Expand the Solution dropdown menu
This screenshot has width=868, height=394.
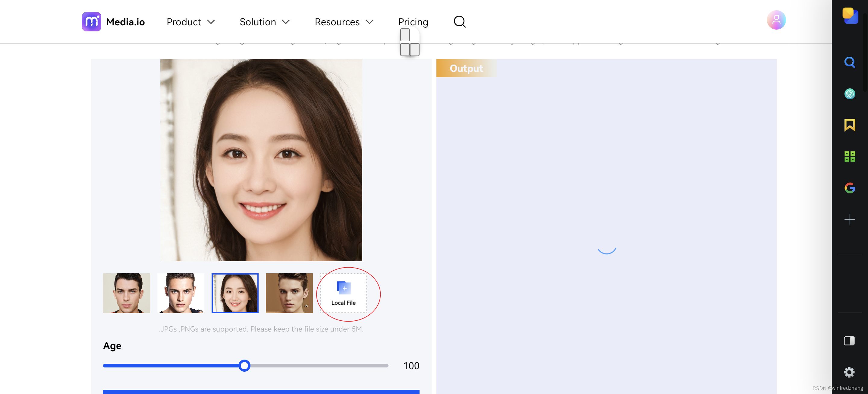(x=265, y=22)
